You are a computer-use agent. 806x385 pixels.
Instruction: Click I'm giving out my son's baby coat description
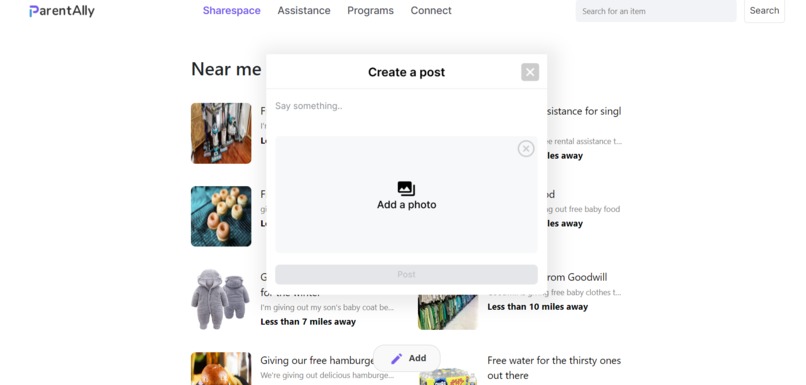(x=327, y=307)
